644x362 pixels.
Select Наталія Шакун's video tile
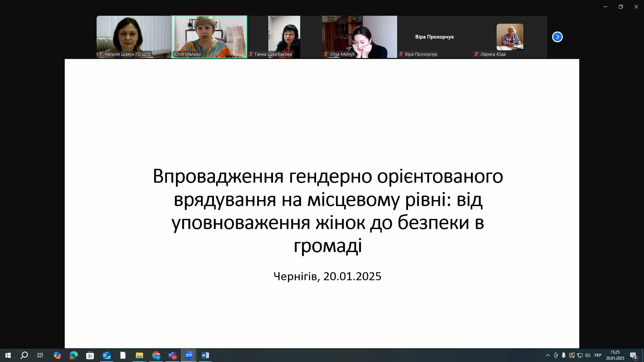pyautogui.click(x=134, y=36)
